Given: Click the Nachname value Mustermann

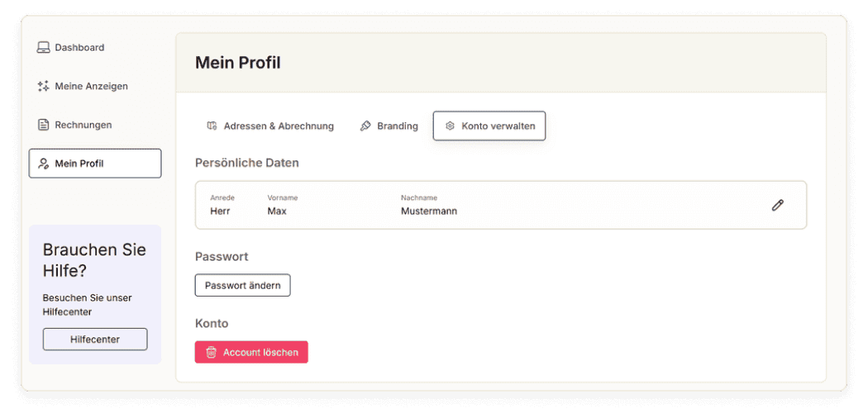Looking at the screenshot, I should [x=429, y=211].
